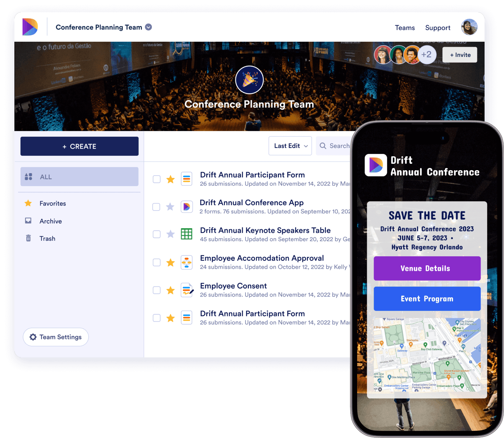Click the Favorites star icon in sidebar
This screenshot has width=504, height=438.
pyautogui.click(x=28, y=203)
